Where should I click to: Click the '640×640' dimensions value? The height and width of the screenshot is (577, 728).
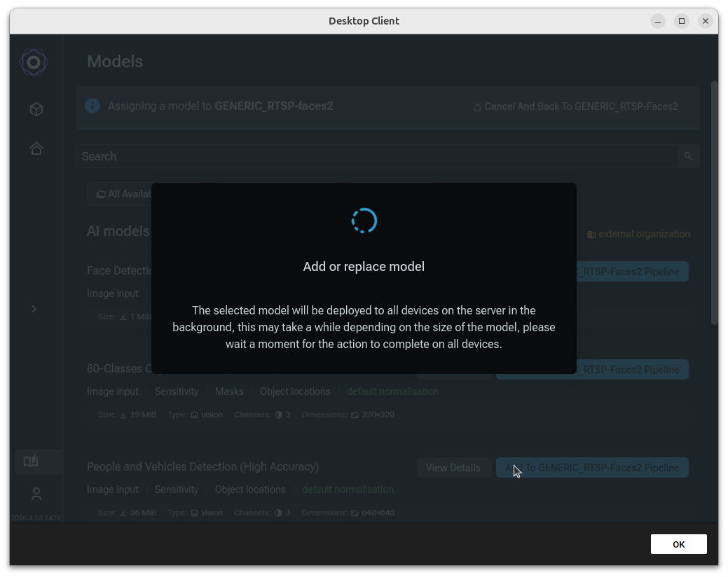378,513
